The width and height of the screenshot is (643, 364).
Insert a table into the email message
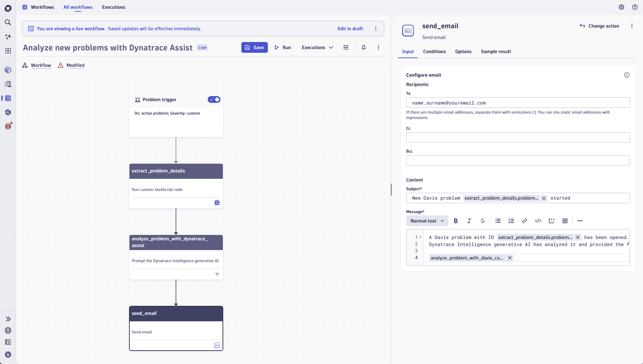click(565, 221)
